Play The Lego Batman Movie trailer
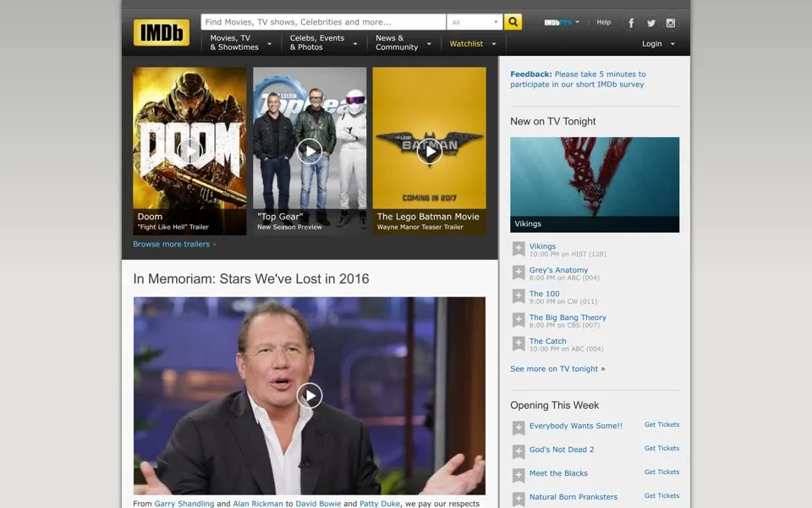Screen dimensions: 812x508 coord(430,152)
